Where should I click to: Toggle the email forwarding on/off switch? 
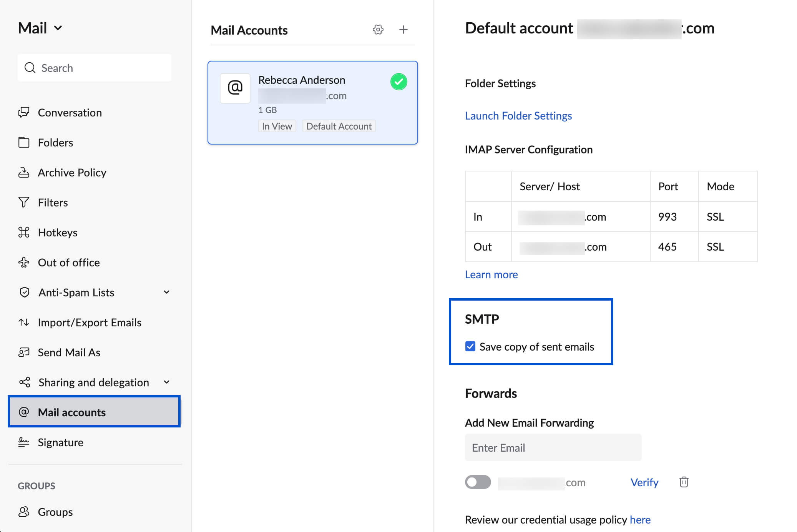tap(478, 482)
